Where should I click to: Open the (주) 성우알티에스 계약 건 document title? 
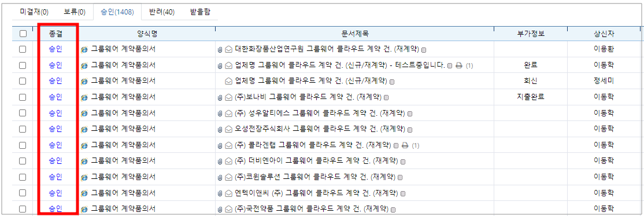[320, 113]
